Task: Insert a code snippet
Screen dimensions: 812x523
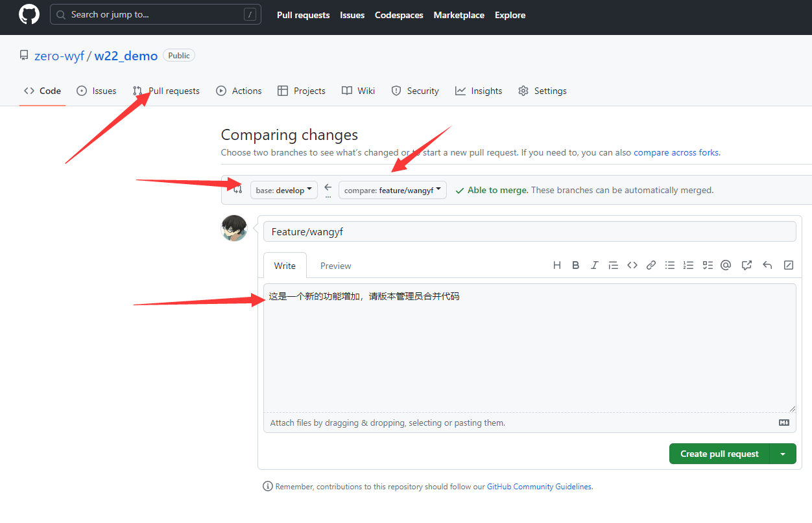Action: pos(632,265)
